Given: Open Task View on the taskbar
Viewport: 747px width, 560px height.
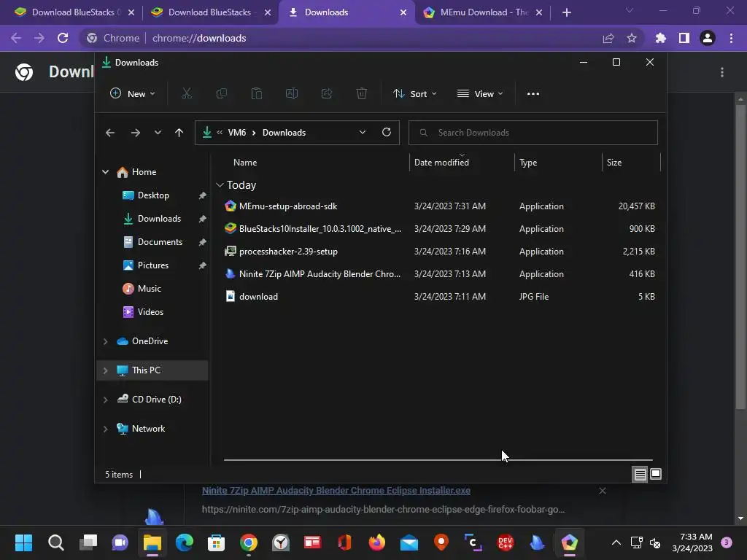Looking at the screenshot, I should pyautogui.click(x=88, y=542).
